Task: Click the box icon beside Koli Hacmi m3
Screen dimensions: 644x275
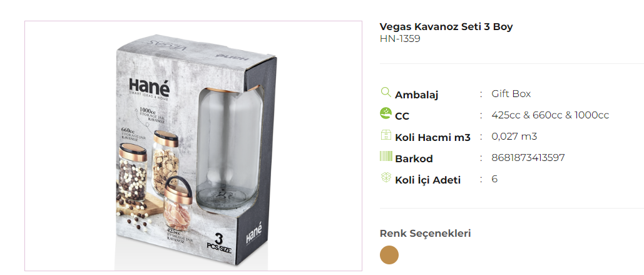Action: (x=386, y=135)
